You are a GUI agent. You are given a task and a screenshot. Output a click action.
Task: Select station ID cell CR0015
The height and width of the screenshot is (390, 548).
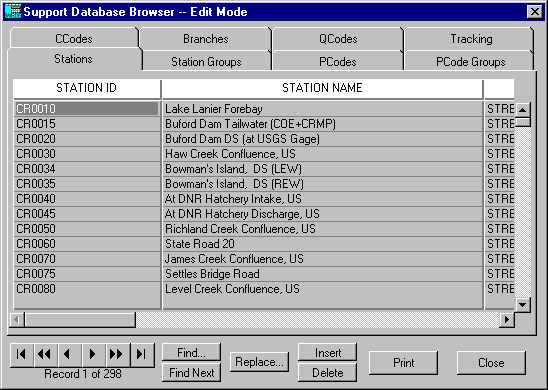click(87, 124)
